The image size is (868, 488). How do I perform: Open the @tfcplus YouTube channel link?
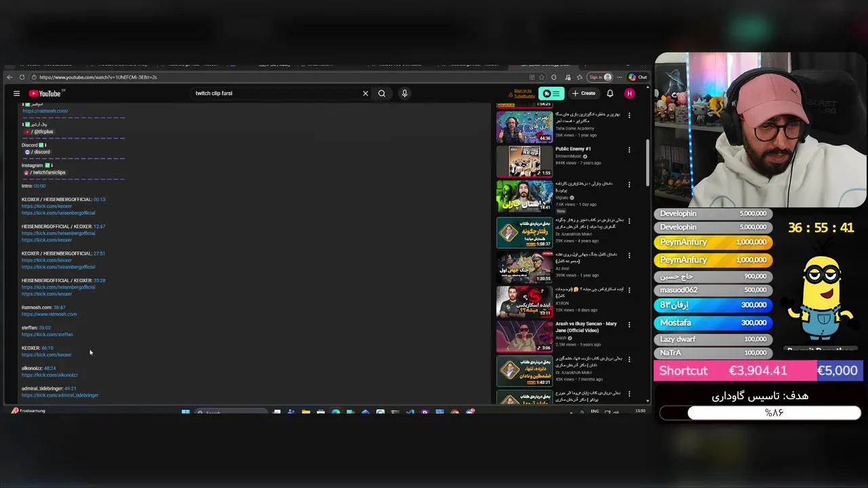point(40,131)
